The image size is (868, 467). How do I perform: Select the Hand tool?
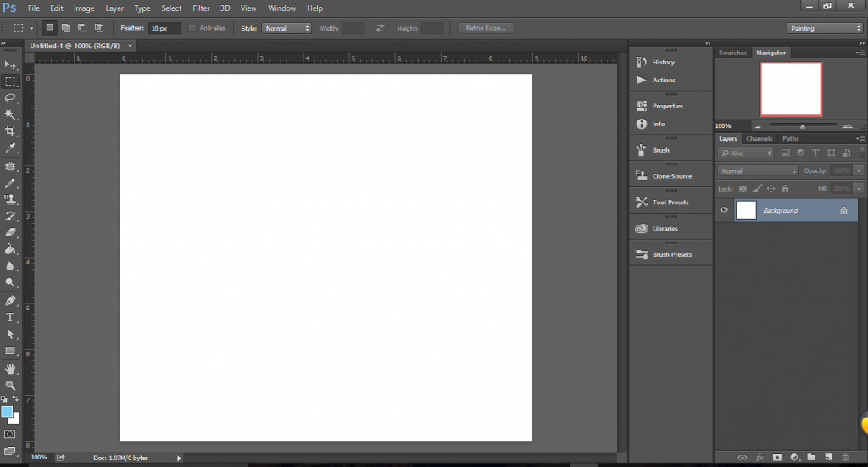[x=10, y=369]
